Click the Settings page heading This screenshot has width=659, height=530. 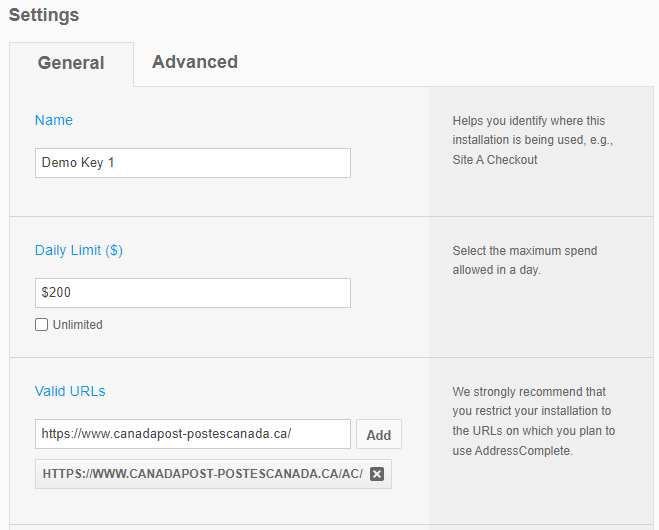point(44,15)
